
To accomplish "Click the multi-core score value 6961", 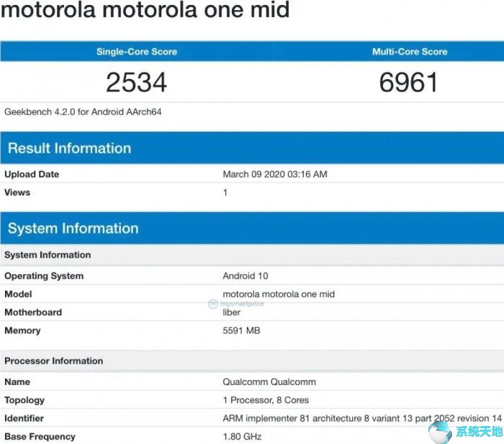I will click(x=408, y=82).
